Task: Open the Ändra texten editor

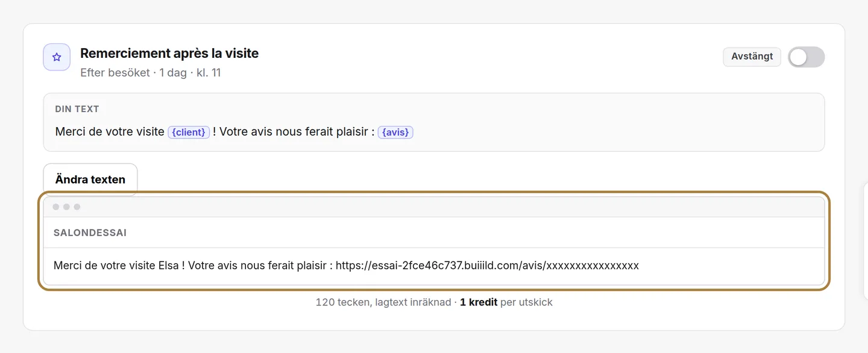Action: (90, 180)
